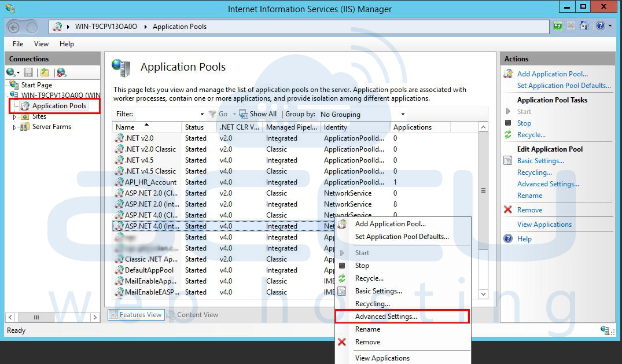Screen dimensions: 622x364
Task: Click the Connections pane right scroll arrow
Action: [95, 317]
